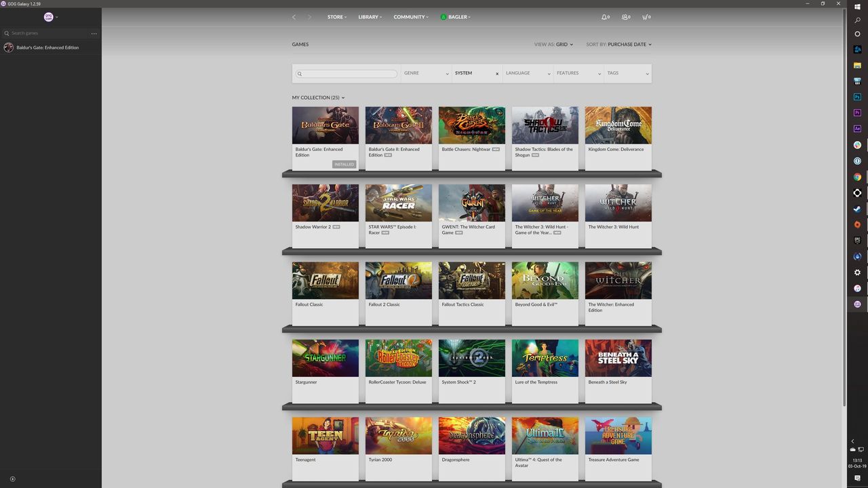
Task: Open the Tags filter dropdown
Action: 628,73
